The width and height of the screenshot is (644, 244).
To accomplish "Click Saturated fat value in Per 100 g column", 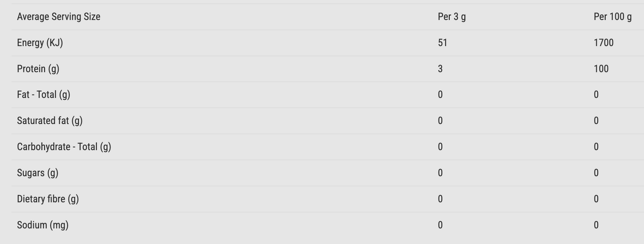I will tap(596, 121).
